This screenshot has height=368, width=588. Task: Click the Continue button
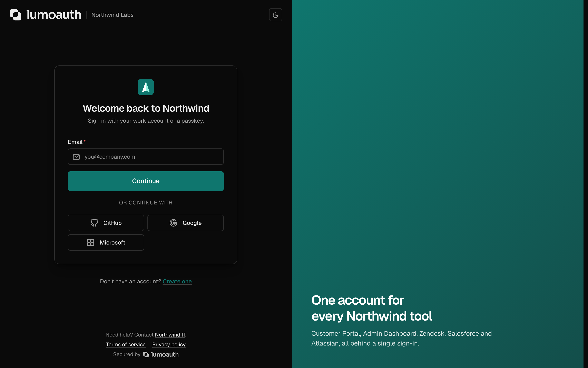click(146, 181)
